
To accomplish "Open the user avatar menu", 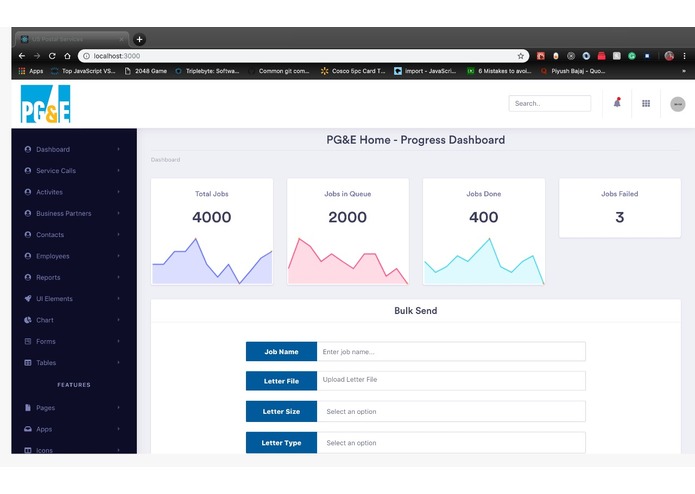I will 677,104.
